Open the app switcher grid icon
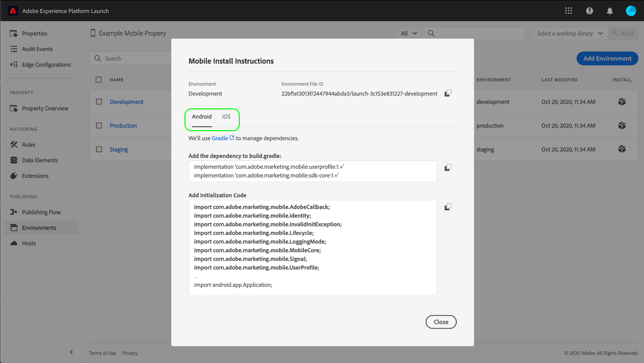 point(568,11)
